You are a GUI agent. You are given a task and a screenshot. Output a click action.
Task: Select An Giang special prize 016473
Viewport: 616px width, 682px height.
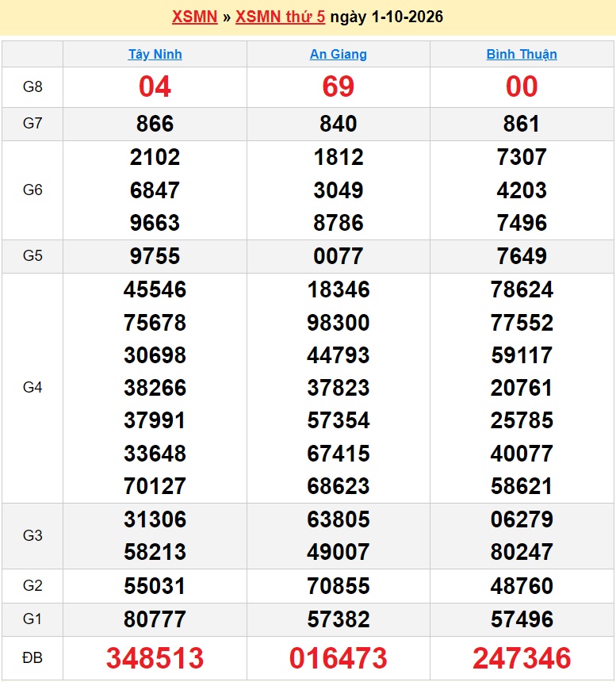pos(339,657)
